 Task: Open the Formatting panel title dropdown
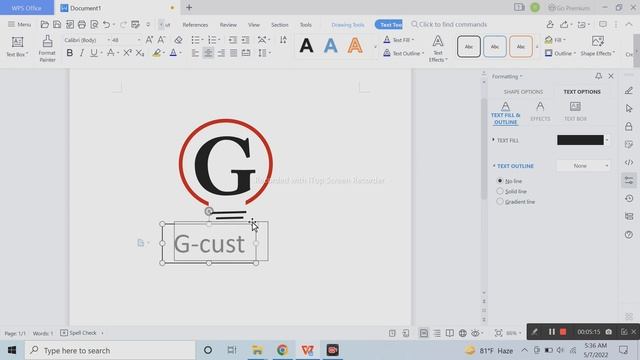(x=507, y=76)
